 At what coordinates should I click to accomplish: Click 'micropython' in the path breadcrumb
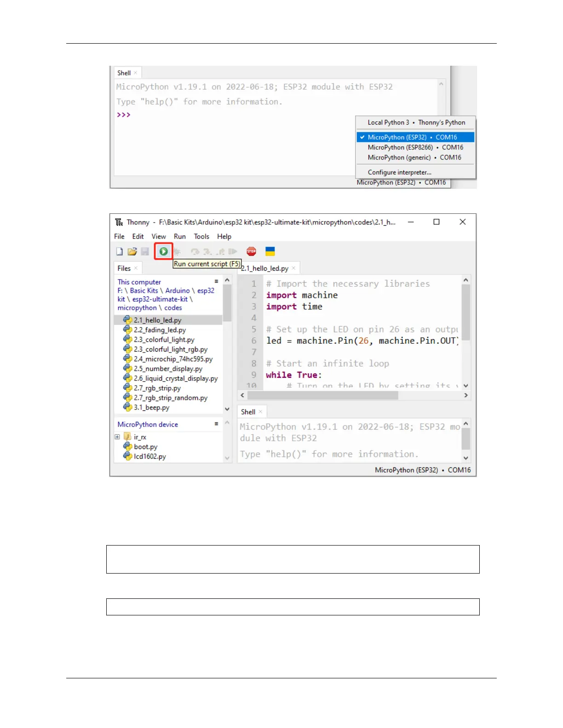137,308
